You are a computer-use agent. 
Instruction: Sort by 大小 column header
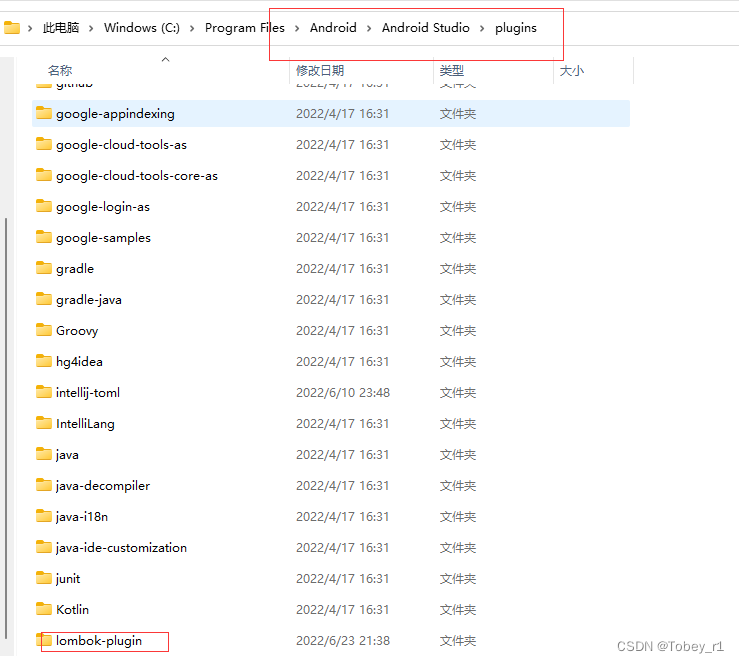pyautogui.click(x=572, y=71)
